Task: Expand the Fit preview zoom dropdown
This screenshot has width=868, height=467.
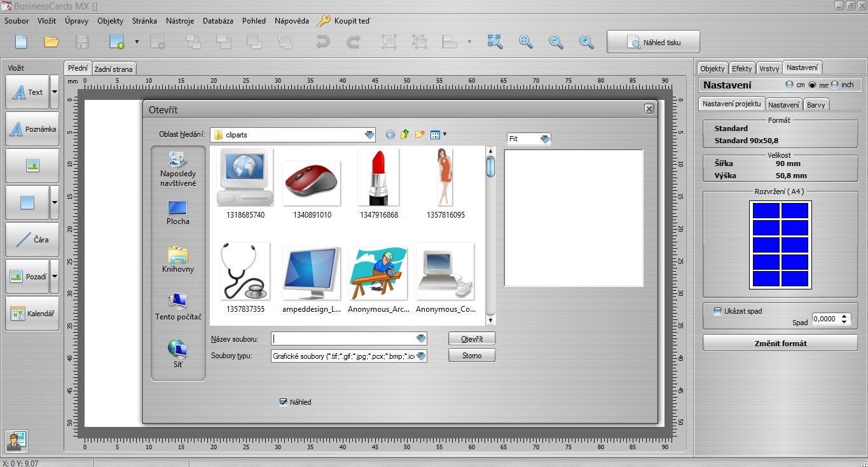Action: tap(544, 139)
